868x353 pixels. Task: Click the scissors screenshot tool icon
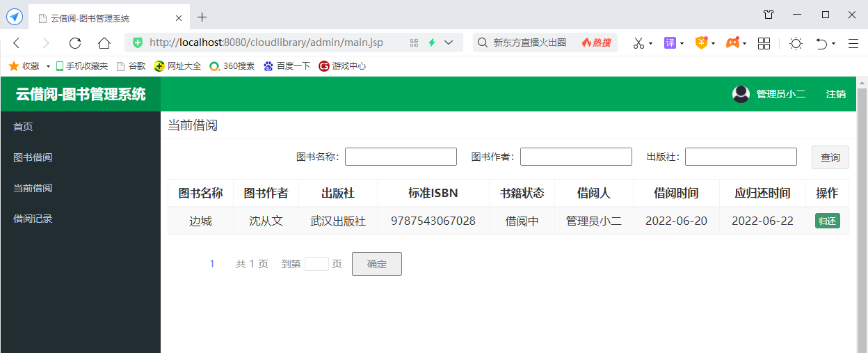tap(638, 43)
